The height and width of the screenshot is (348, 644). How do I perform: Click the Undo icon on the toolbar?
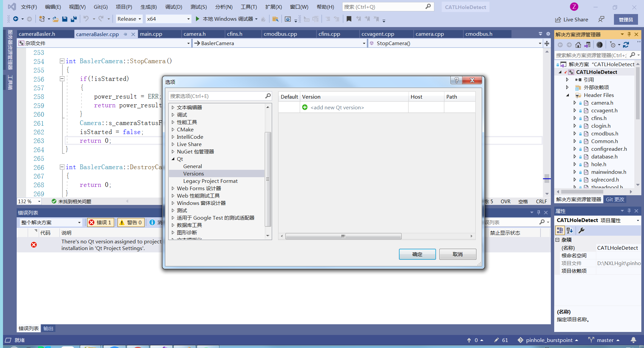point(87,19)
